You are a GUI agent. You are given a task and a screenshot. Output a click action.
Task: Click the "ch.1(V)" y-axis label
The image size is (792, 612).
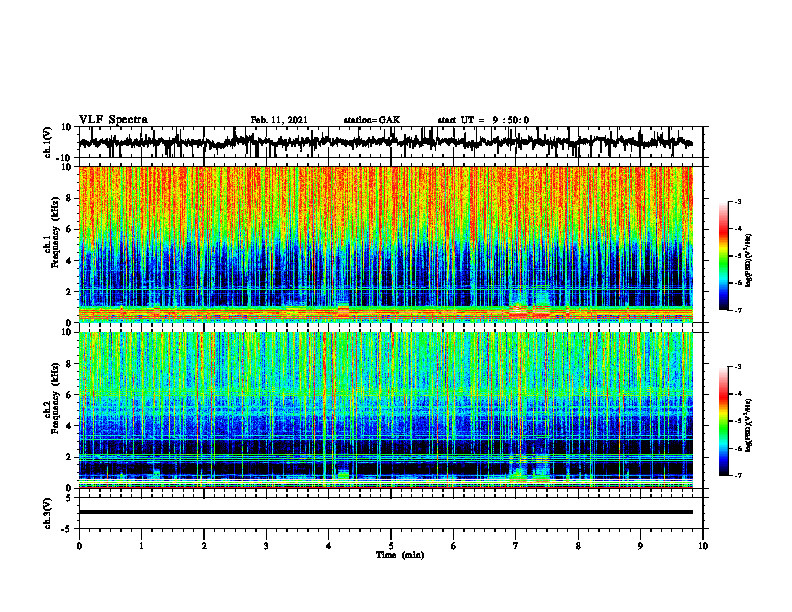click(48, 142)
